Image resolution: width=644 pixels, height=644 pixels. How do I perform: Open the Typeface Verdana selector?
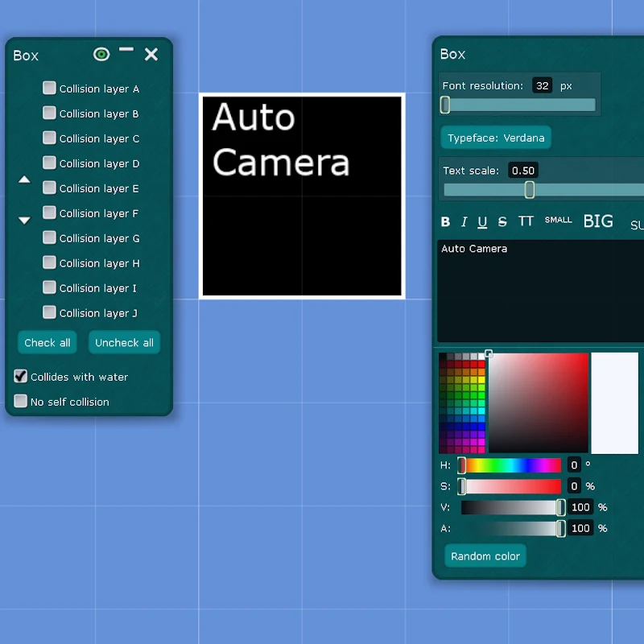(496, 138)
